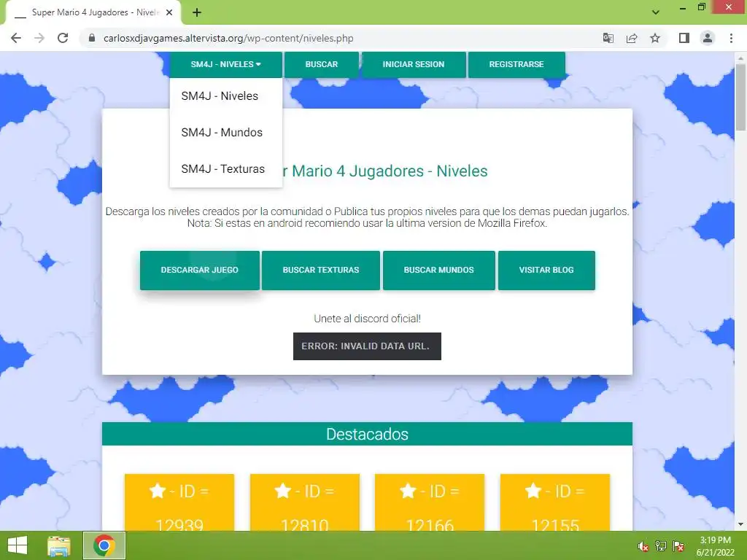Open Chrome three-dot menu

(731, 38)
